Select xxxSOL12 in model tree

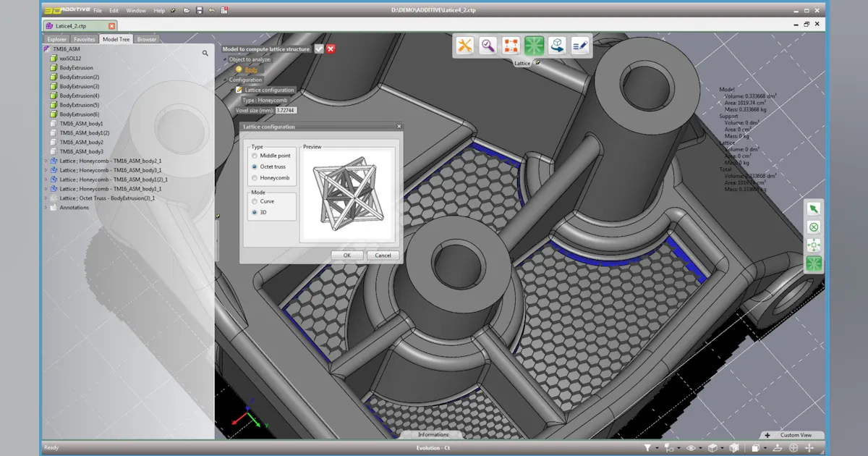(x=70, y=58)
